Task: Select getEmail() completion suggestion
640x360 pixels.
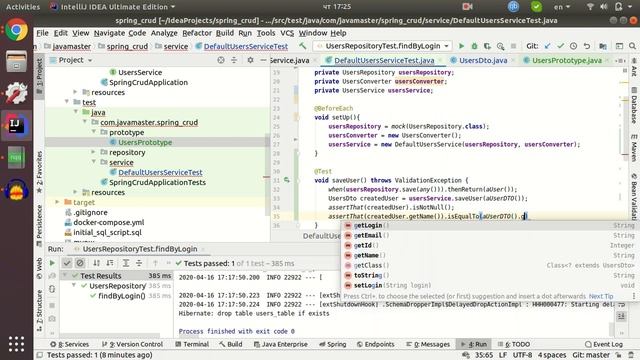Action: coord(489,235)
